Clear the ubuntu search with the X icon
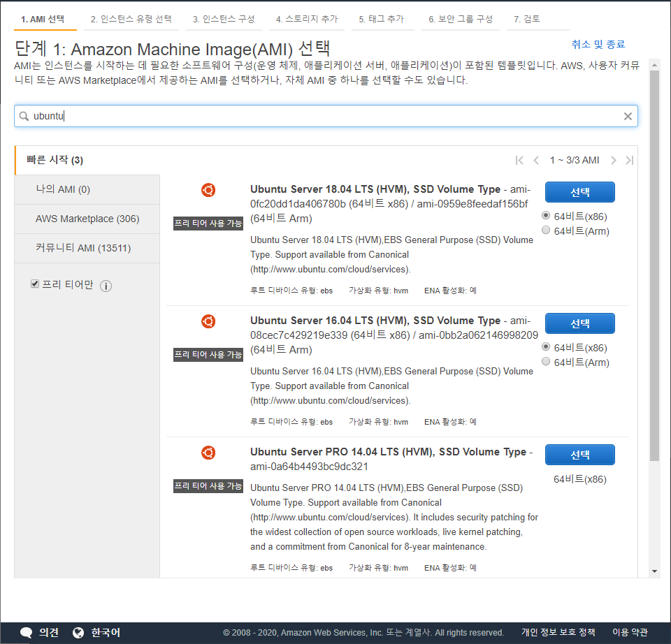 tap(628, 117)
